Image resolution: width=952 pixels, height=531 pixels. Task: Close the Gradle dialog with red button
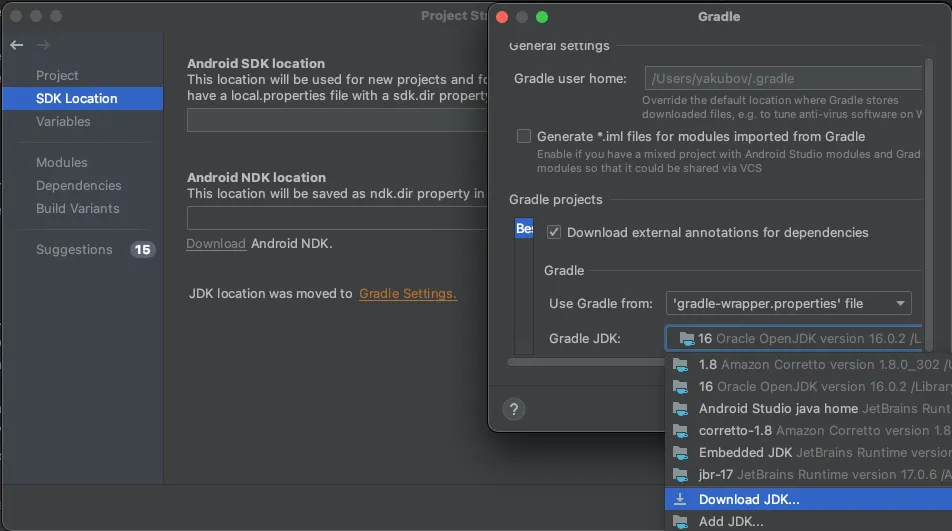pyautogui.click(x=502, y=17)
